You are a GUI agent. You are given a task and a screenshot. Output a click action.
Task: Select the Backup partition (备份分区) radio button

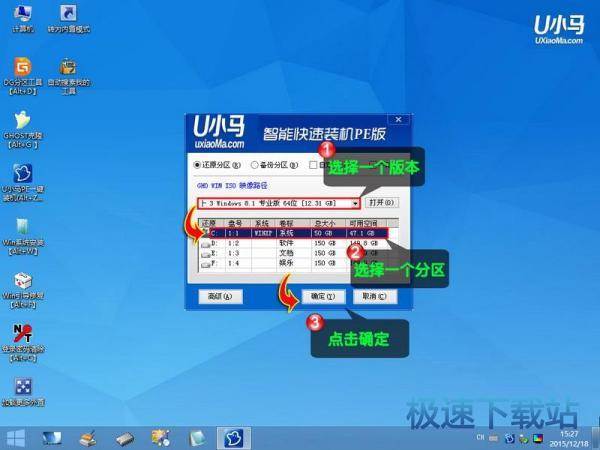click(x=254, y=165)
